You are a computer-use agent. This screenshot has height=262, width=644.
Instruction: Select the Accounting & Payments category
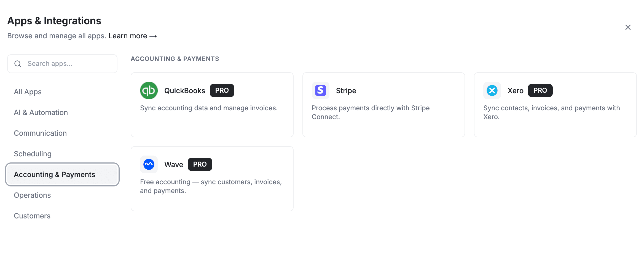pyautogui.click(x=55, y=174)
